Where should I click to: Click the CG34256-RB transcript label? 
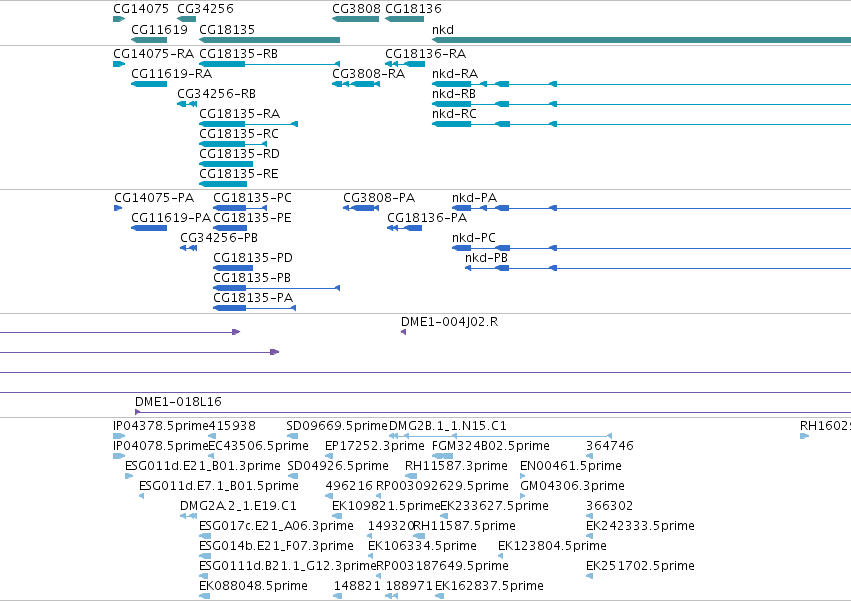pos(217,94)
